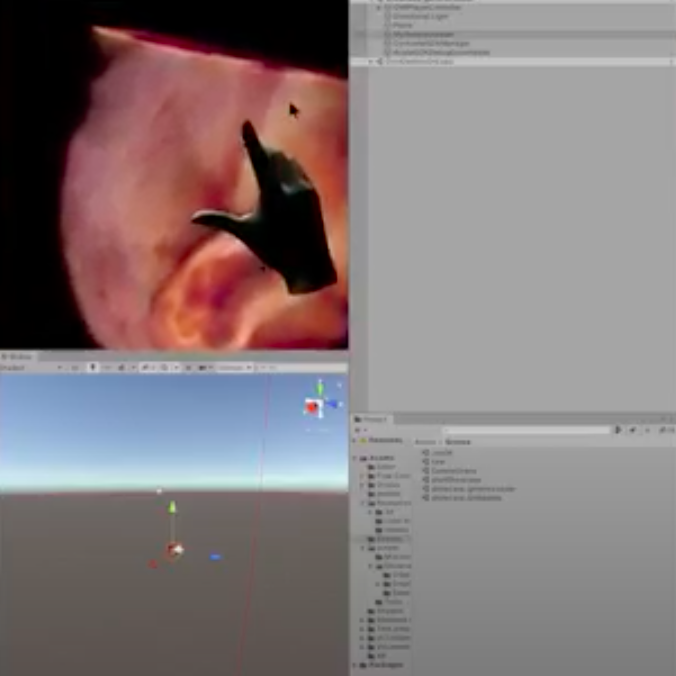Collapse the Assets root folder
The height and width of the screenshot is (676, 676).
coord(356,458)
